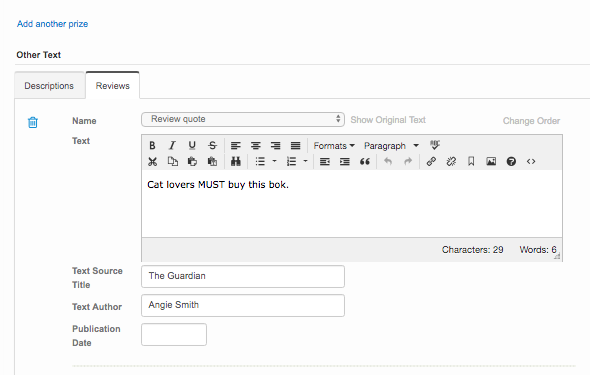
Task: Delete this review with trash icon
Action: (x=33, y=122)
